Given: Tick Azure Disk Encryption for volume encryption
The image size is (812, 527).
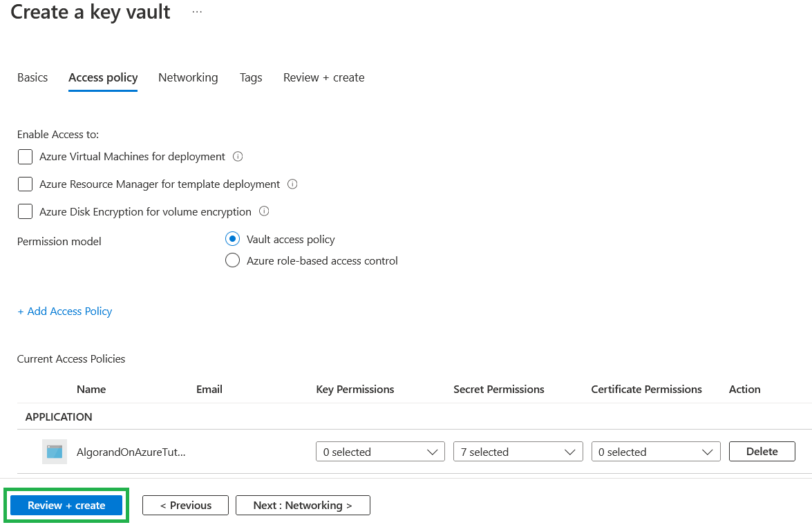Looking at the screenshot, I should click(x=26, y=212).
